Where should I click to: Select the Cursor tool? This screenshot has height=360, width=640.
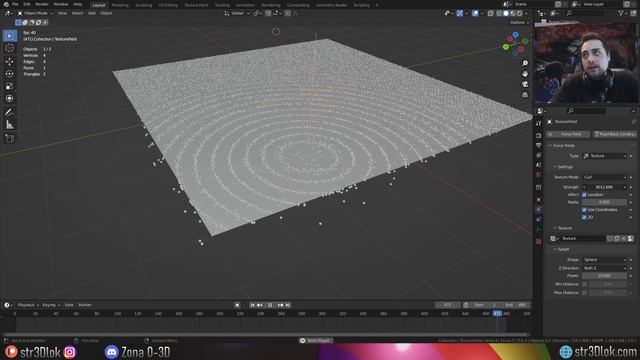pos(10,48)
